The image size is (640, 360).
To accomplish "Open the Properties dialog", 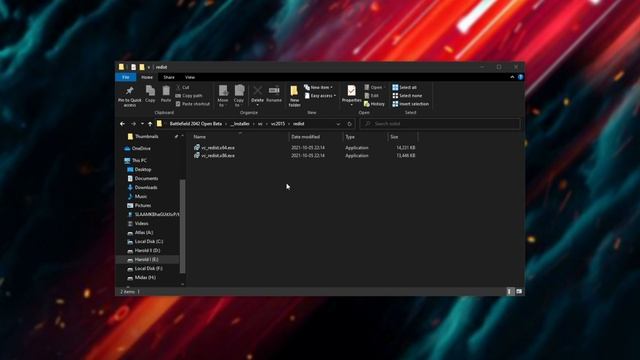I will point(351,96).
